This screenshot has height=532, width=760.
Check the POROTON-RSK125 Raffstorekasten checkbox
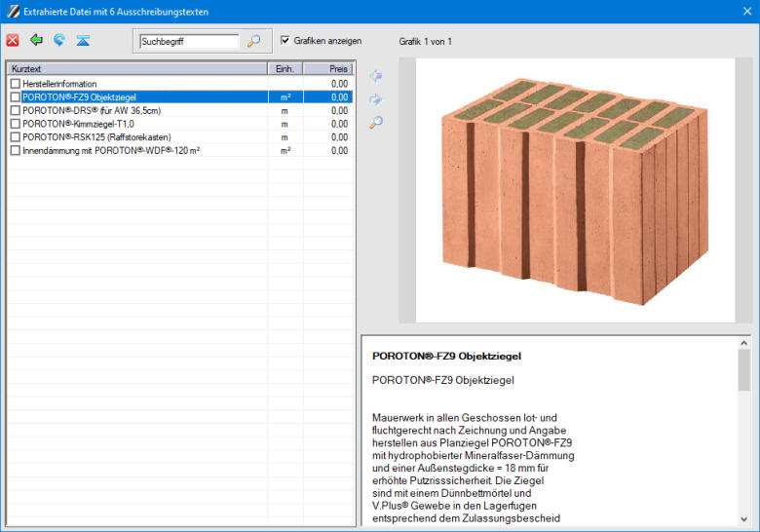click(16, 137)
